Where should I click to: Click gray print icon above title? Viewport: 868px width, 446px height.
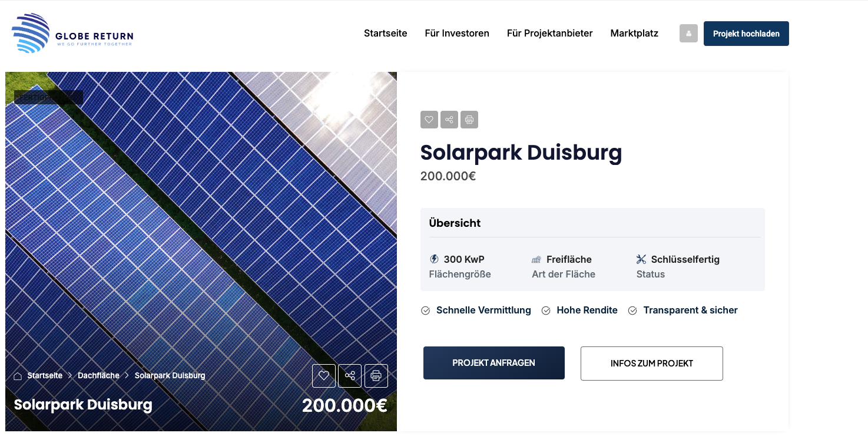469,120
